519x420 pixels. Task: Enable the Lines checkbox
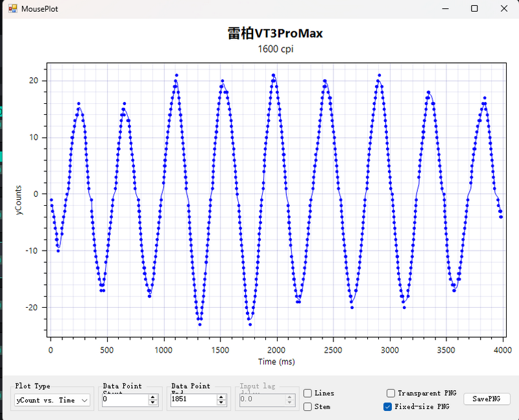point(308,393)
